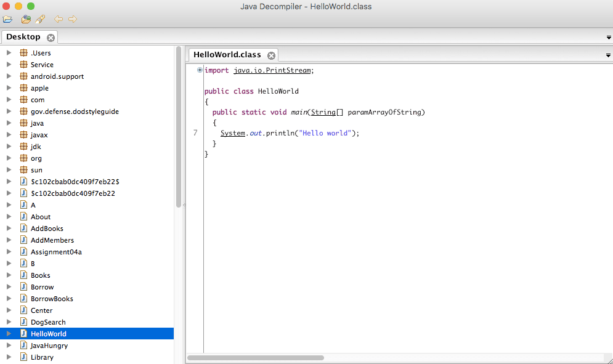Select BorrowBooks in the tree
This screenshot has width=613, height=364.
(x=52, y=299)
